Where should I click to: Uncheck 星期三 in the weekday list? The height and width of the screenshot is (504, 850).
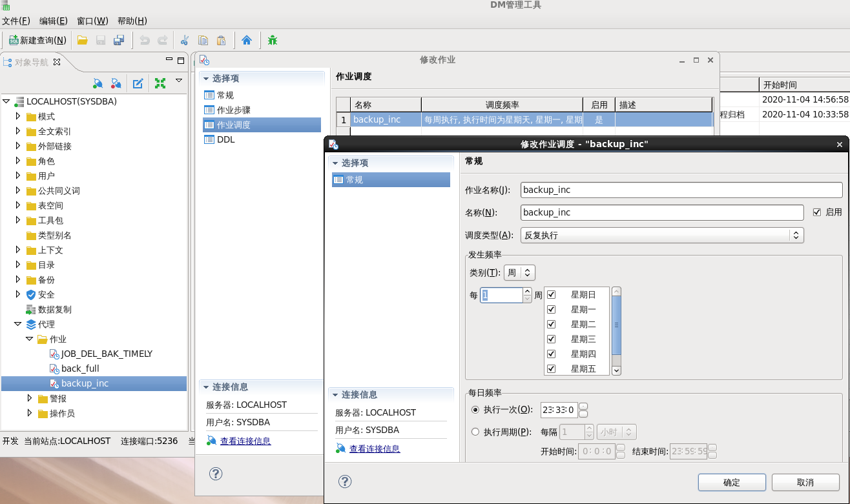pos(551,339)
